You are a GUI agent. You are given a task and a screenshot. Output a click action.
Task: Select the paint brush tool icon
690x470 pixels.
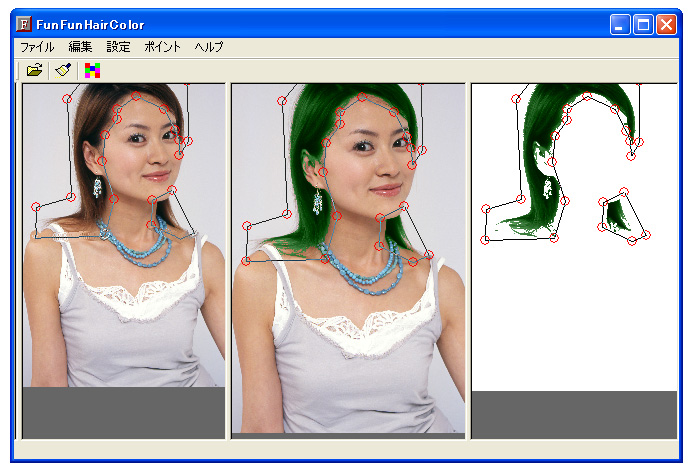coord(63,70)
